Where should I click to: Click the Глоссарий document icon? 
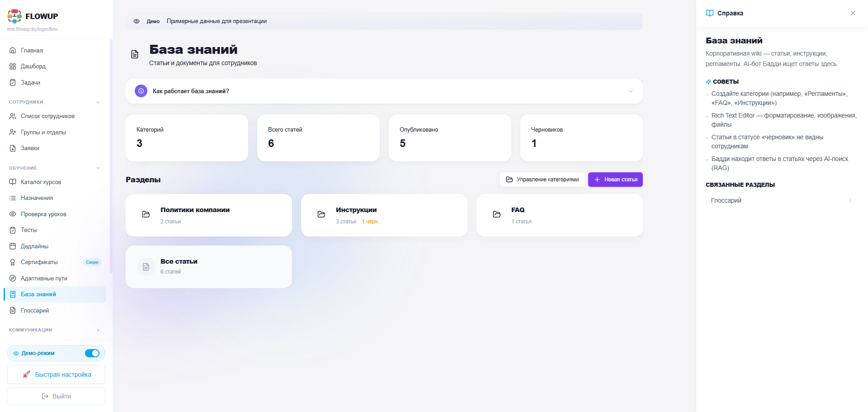click(13, 310)
